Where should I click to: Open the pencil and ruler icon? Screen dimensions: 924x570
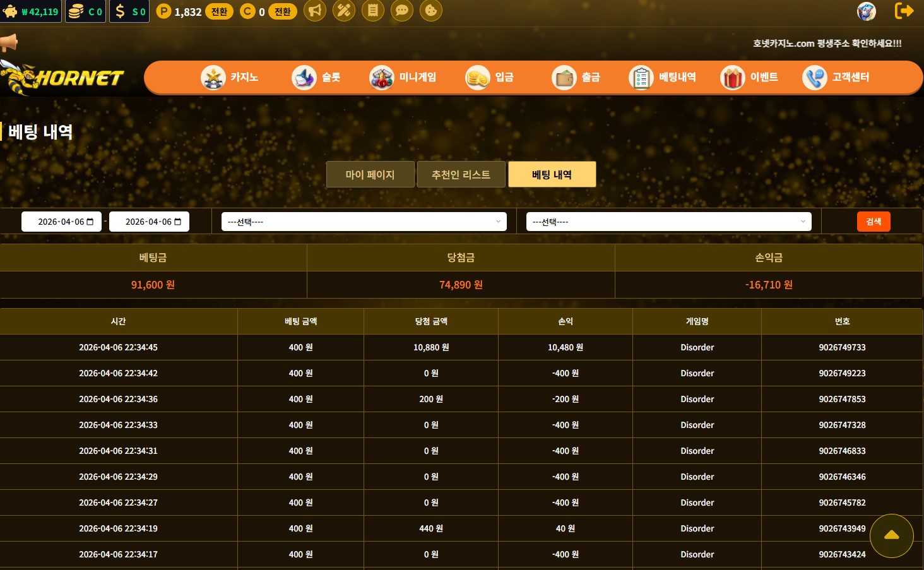tap(344, 11)
